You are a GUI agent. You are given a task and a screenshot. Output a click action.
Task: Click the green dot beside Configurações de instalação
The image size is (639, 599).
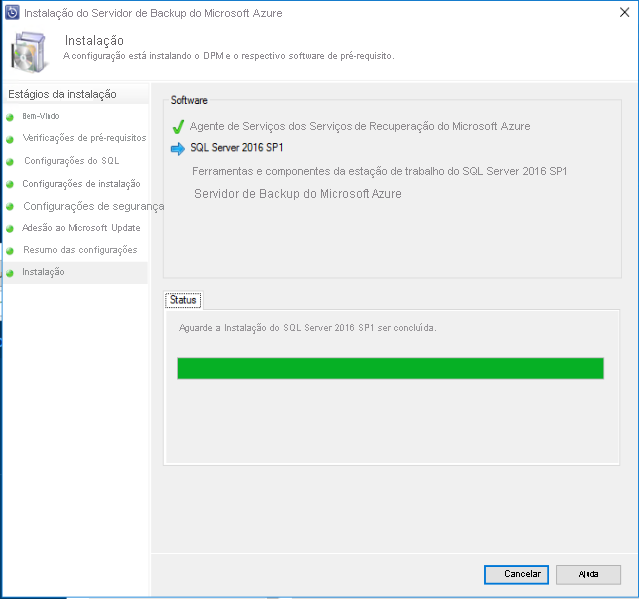10,184
